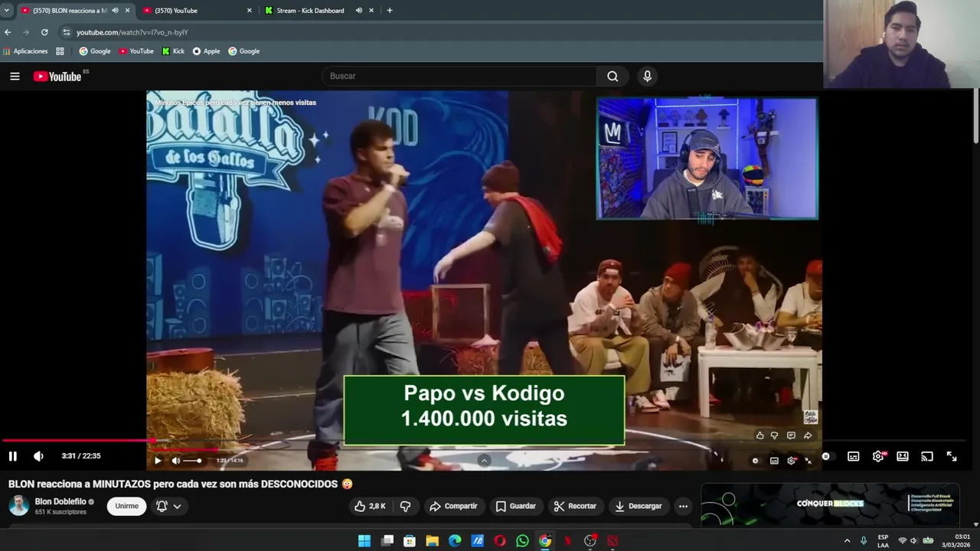Click the Compartir button
980x551 pixels.
(x=453, y=506)
